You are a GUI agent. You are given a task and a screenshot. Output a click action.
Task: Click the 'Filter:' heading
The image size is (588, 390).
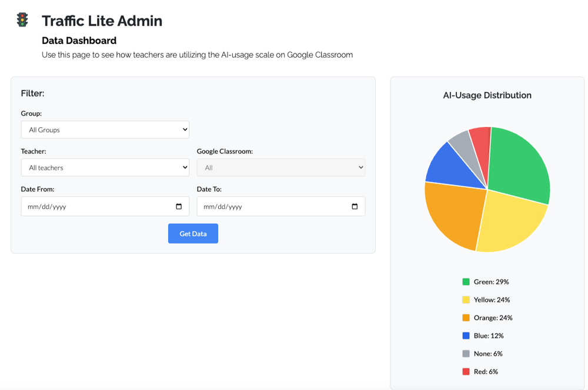tap(32, 93)
